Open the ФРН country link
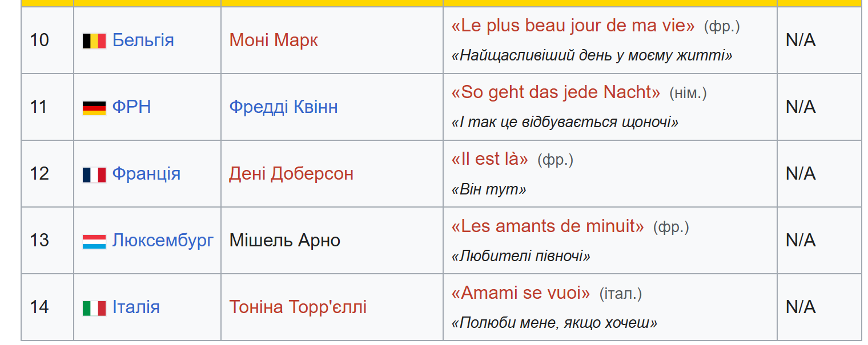The width and height of the screenshot is (868, 345). coord(131,107)
